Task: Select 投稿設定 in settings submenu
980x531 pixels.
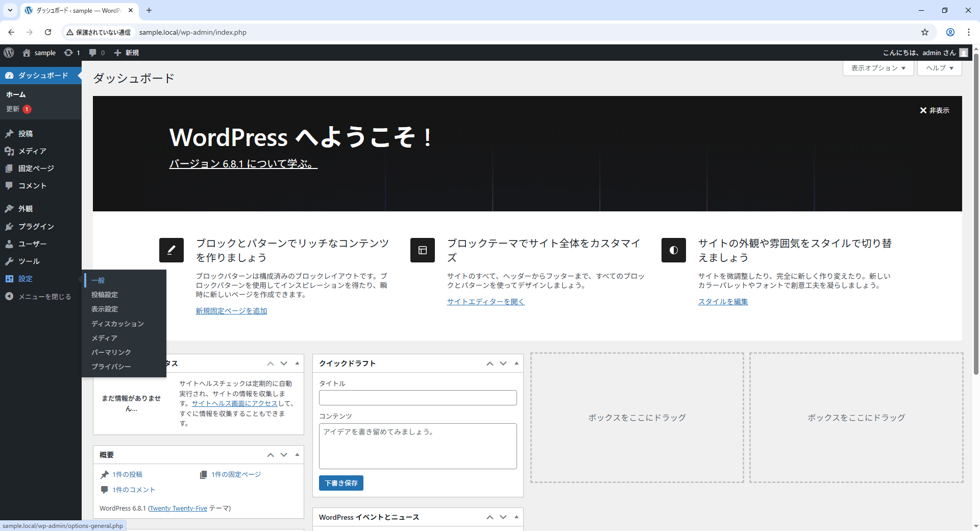Action: pos(105,295)
